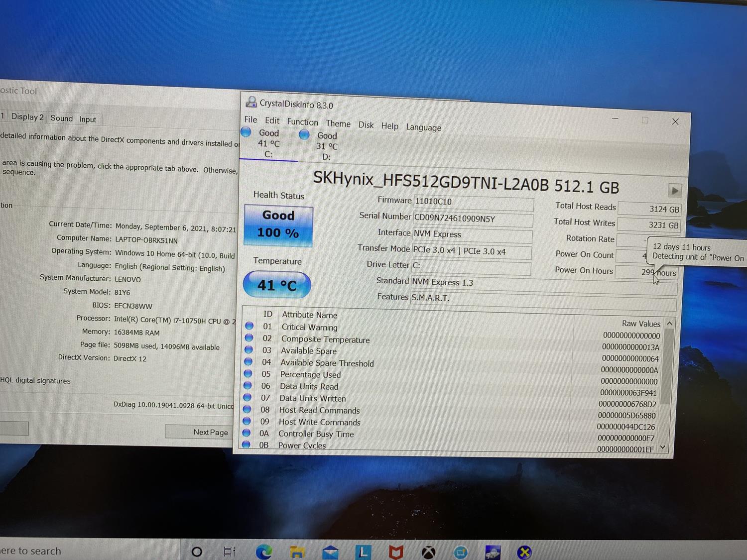Image resolution: width=747 pixels, height=560 pixels.
Task: Select the D: drive tab at 31 °C
Action: [x=327, y=146]
